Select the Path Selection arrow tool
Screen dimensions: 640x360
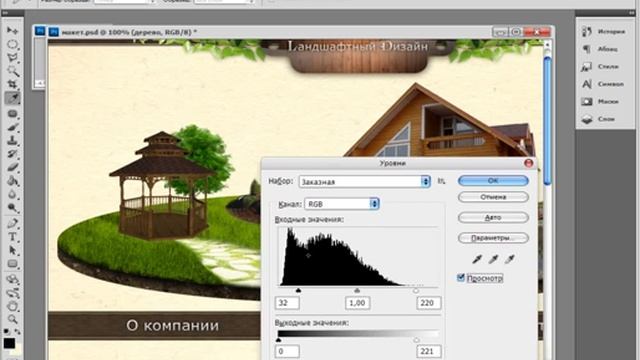click(12, 250)
